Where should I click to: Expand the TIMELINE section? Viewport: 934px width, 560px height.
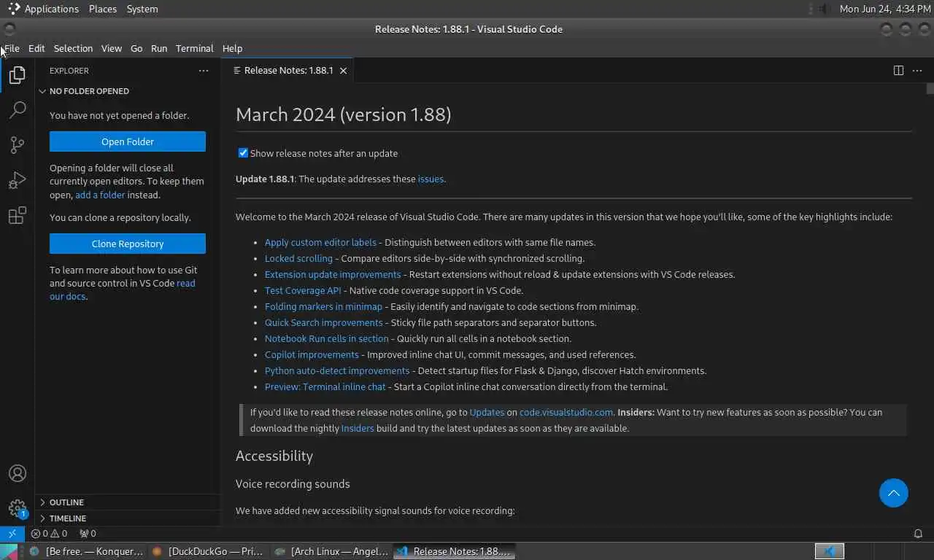[x=128, y=518]
